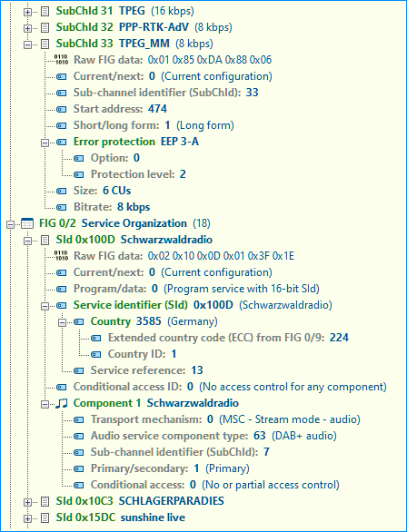Collapse the SId 0x100D Schwarzwaldradio node
The height and width of the screenshot is (532, 407).
point(27,241)
